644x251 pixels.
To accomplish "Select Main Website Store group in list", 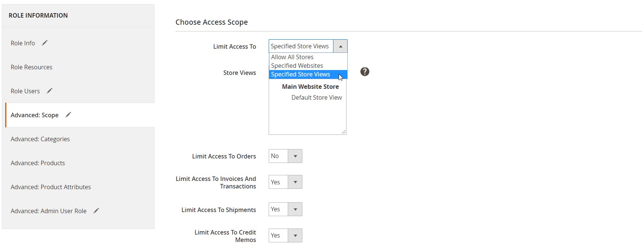I will click(x=310, y=87).
